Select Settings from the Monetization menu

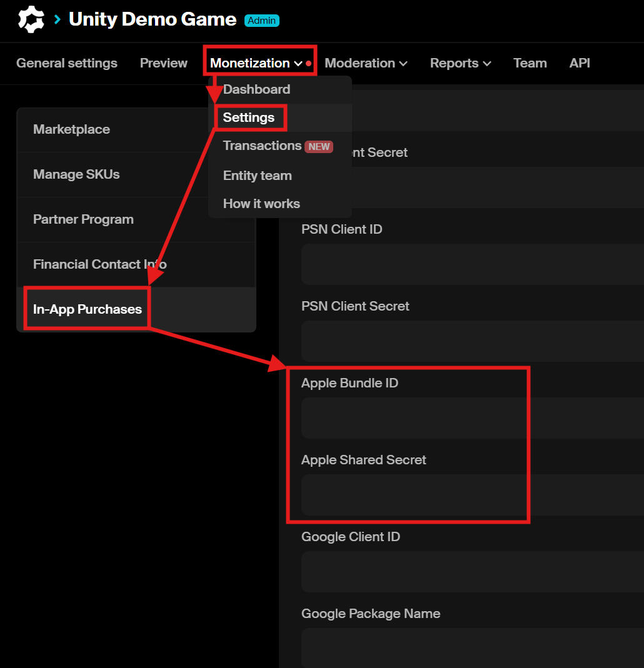[x=280, y=117]
